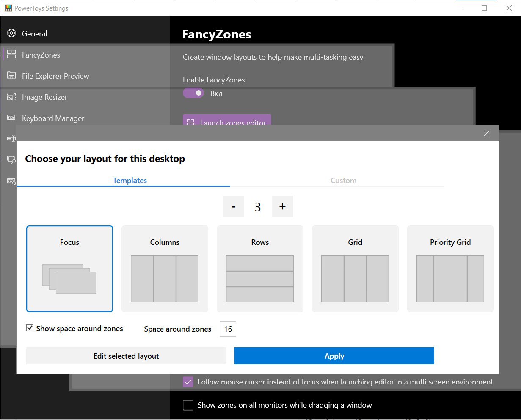Close the layout chooser dialog
The height and width of the screenshot is (420, 521).
[x=487, y=133]
